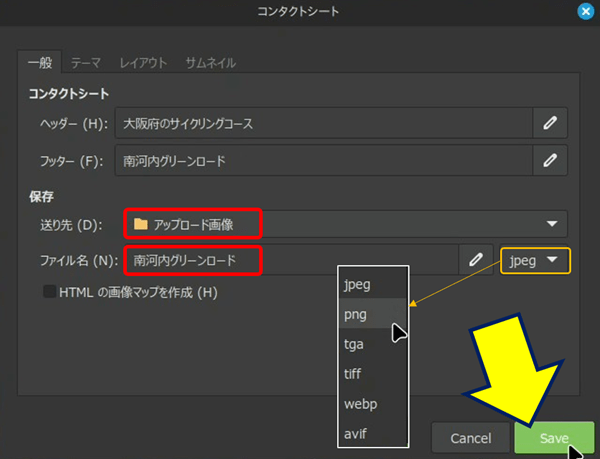Click the folder icon in the destination field

(141, 224)
